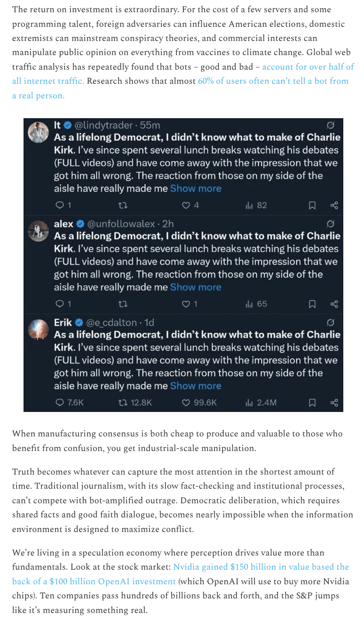Bookmark the unfollowalex tweet

312,304
